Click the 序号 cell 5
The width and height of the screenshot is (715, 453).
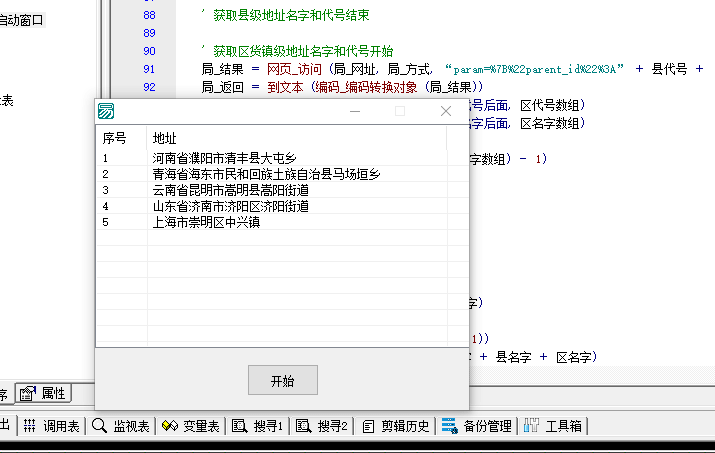click(x=105, y=223)
